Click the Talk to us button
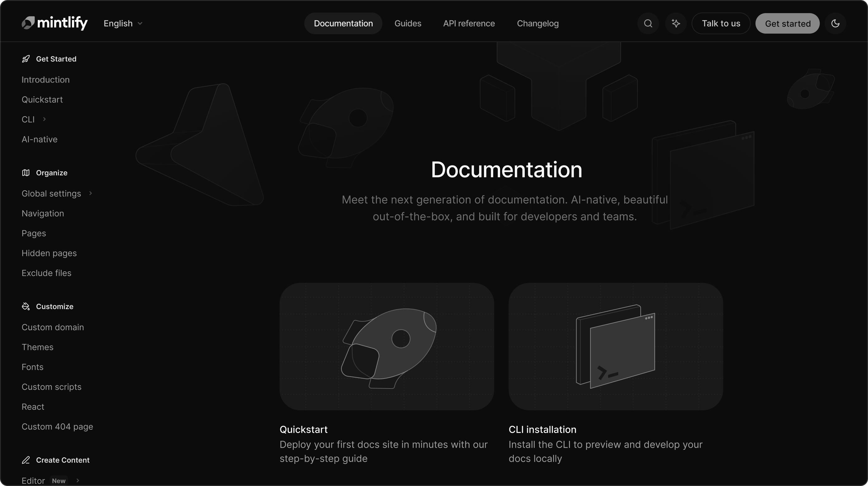Viewport: 868px width, 486px height. pos(721,23)
